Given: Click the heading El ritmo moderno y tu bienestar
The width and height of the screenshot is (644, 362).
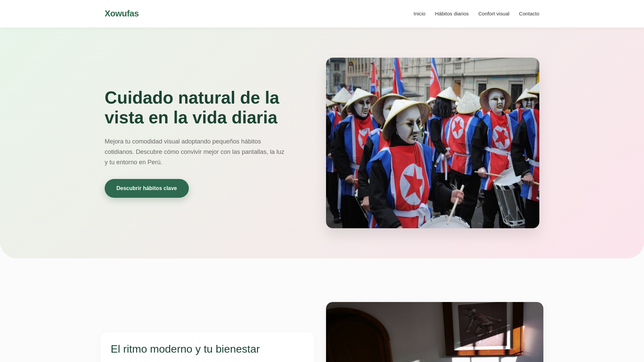Looking at the screenshot, I should (185, 349).
